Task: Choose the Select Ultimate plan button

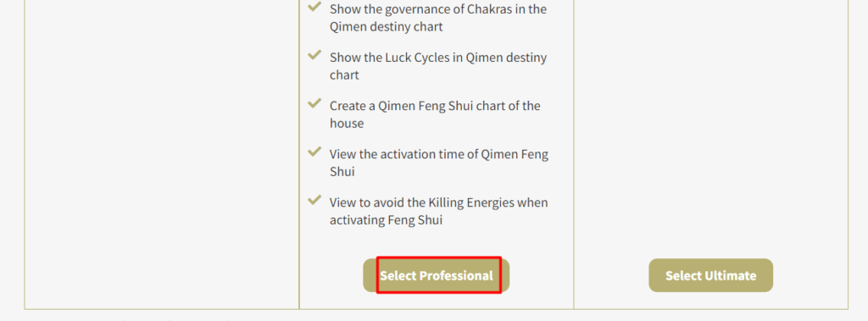Action: tap(711, 275)
